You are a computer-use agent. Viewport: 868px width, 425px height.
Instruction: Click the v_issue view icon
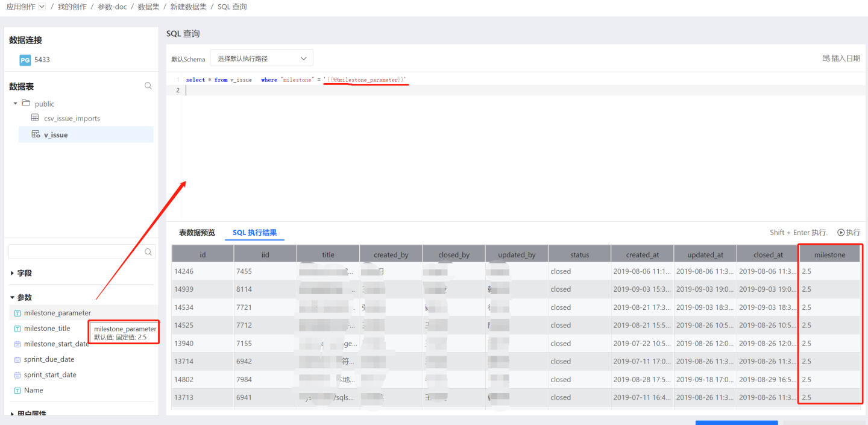(36, 134)
